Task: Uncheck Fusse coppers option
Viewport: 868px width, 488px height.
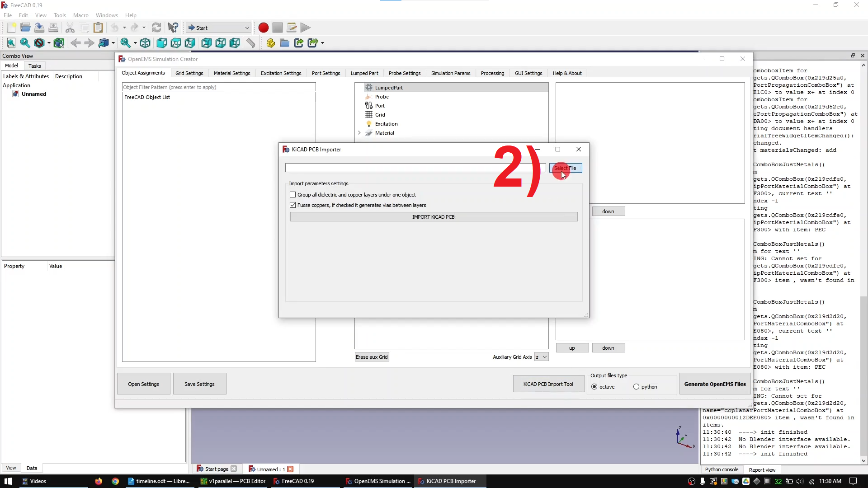Action: pyautogui.click(x=293, y=205)
